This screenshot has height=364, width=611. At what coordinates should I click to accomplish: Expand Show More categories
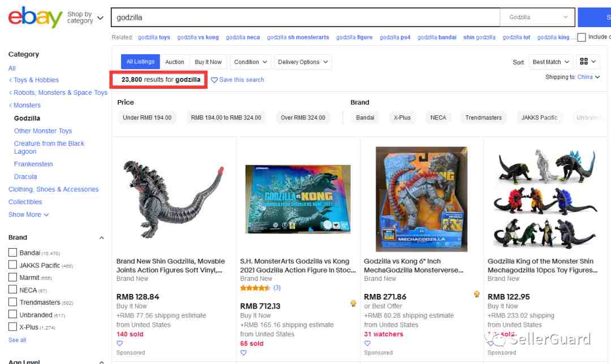coord(28,215)
